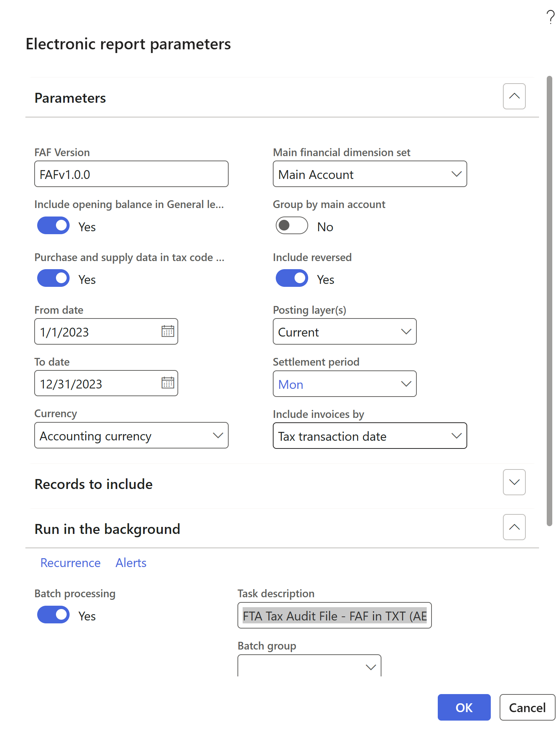Toggle the Batch processing switch
The width and height of the screenshot is (560, 732).
point(53,615)
